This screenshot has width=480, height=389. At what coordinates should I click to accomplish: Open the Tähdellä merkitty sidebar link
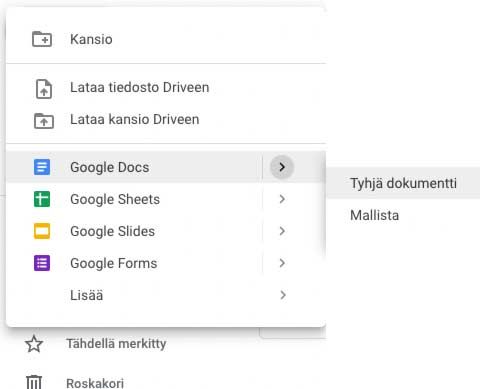[x=116, y=344]
